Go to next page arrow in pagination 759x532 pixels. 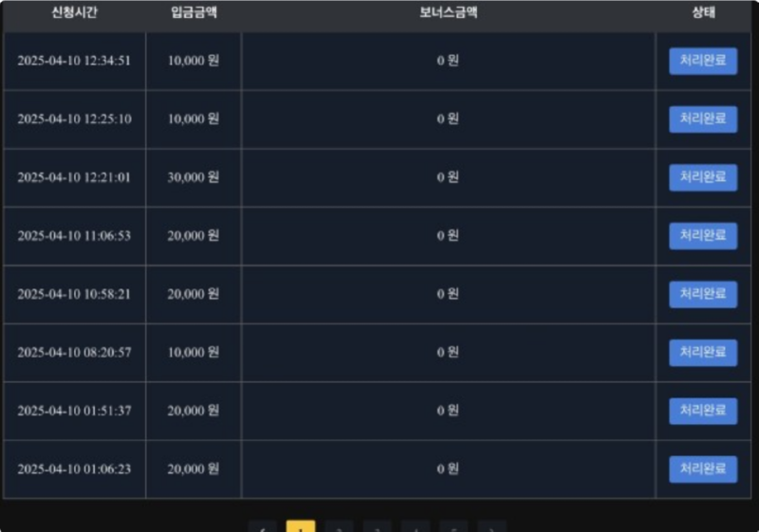(x=491, y=527)
